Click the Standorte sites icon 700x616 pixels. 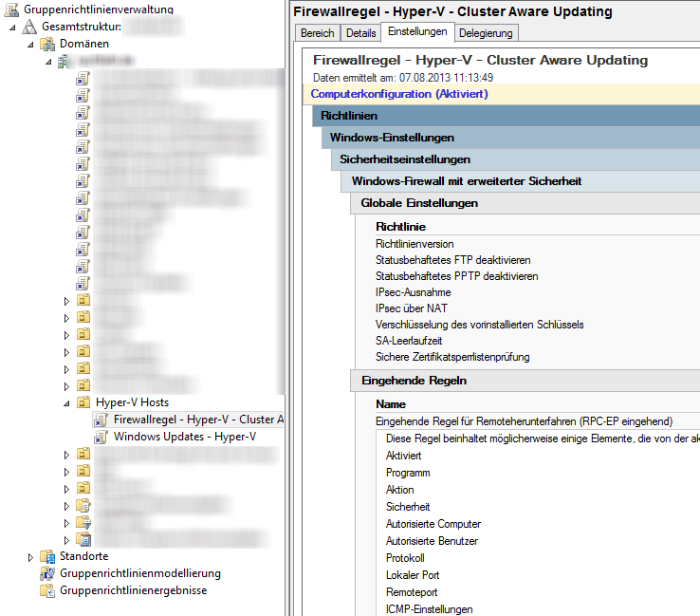click(x=47, y=556)
